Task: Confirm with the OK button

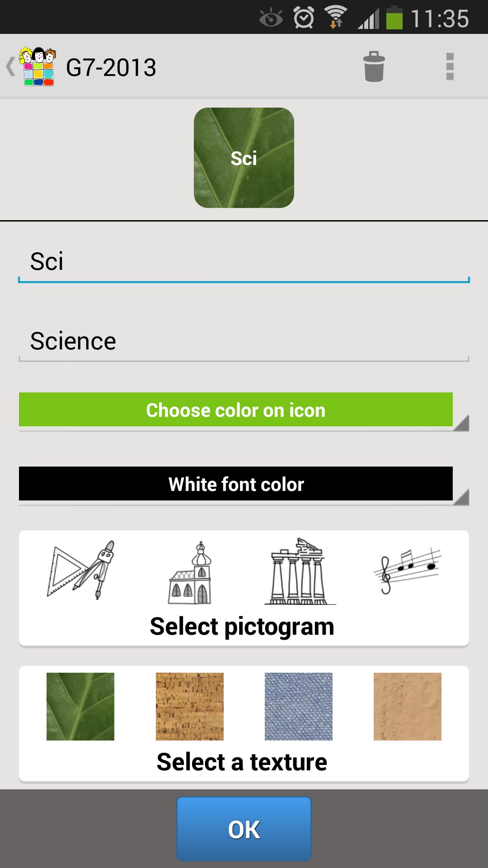Action: [x=244, y=829]
